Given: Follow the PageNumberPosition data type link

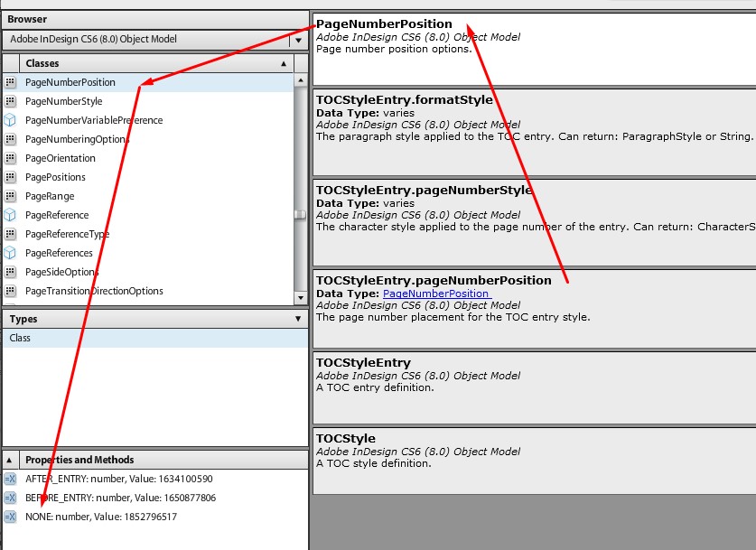Looking at the screenshot, I should (437, 294).
